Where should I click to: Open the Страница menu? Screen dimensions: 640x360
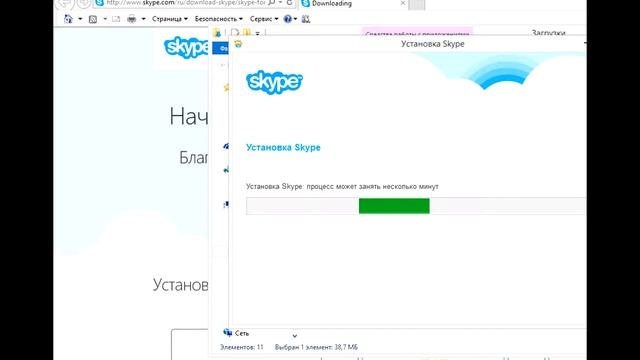(x=170, y=19)
